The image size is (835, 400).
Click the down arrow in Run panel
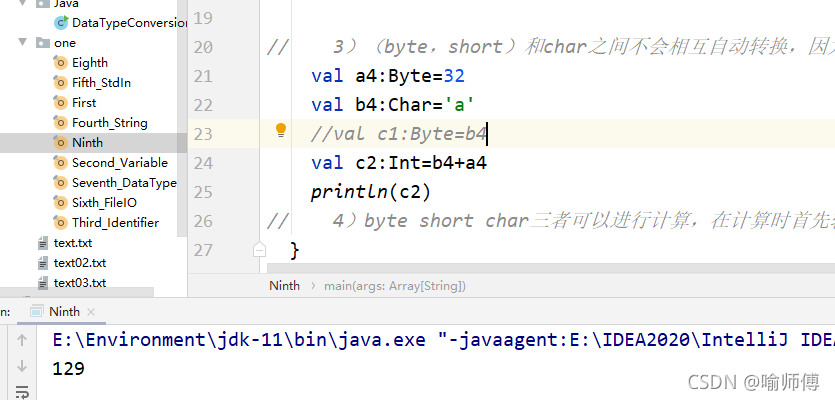pos(22,366)
